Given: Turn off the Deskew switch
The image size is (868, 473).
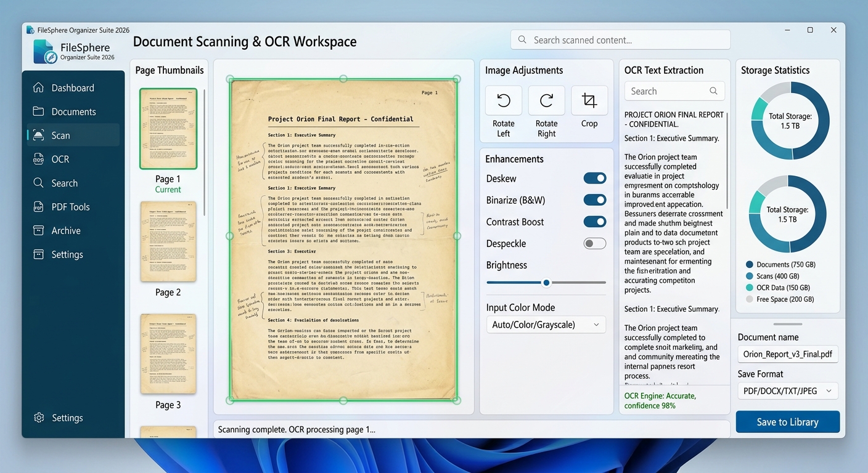Looking at the screenshot, I should (x=595, y=179).
